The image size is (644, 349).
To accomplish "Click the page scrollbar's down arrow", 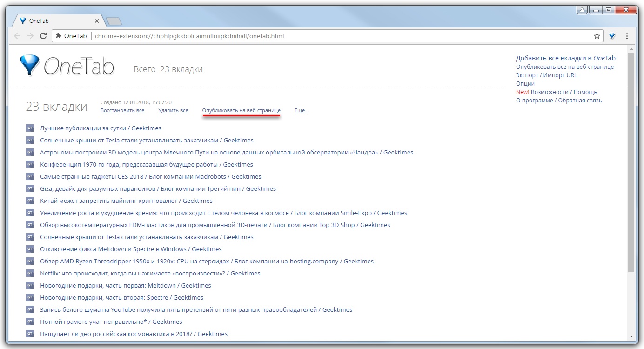I will click(x=631, y=336).
